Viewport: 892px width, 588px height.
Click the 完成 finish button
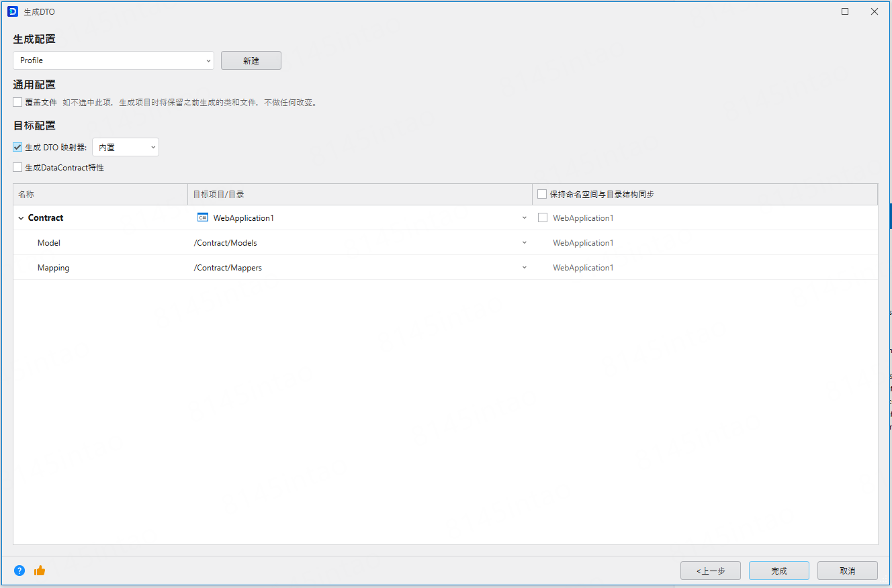pyautogui.click(x=778, y=571)
